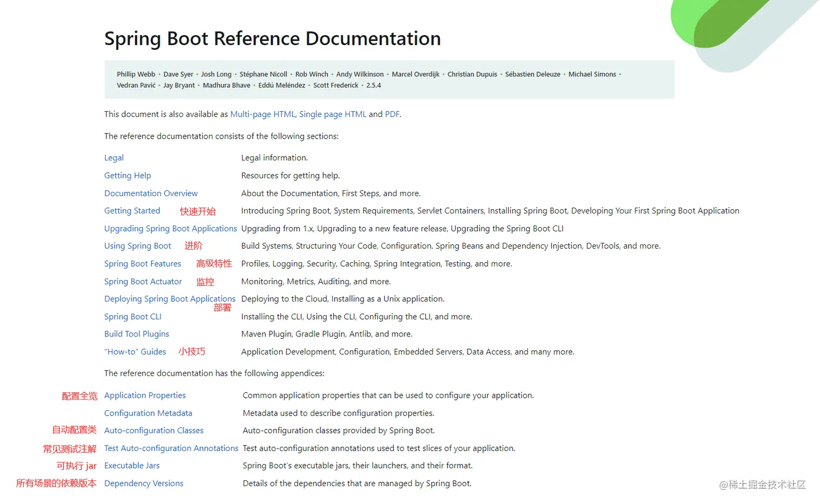Open the Multi-page HTML link

262,114
